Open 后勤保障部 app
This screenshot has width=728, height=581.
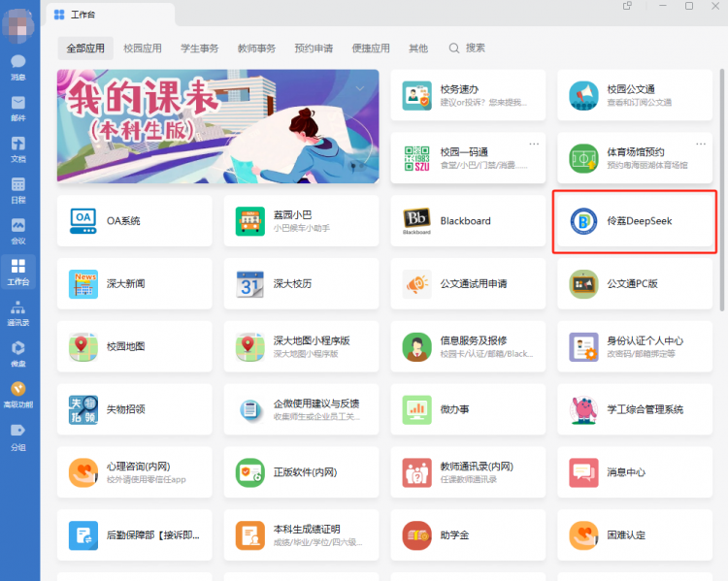[x=135, y=535]
